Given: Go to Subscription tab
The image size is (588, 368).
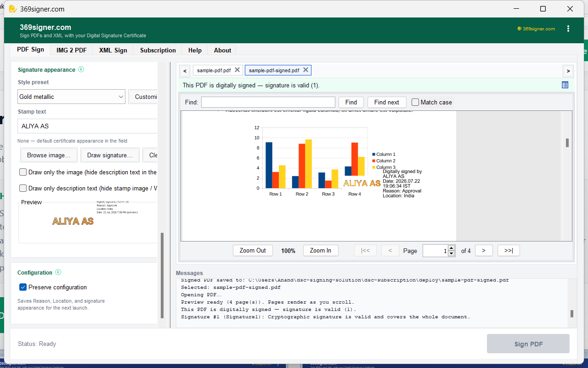Looking at the screenshot, I should point(158,50).
